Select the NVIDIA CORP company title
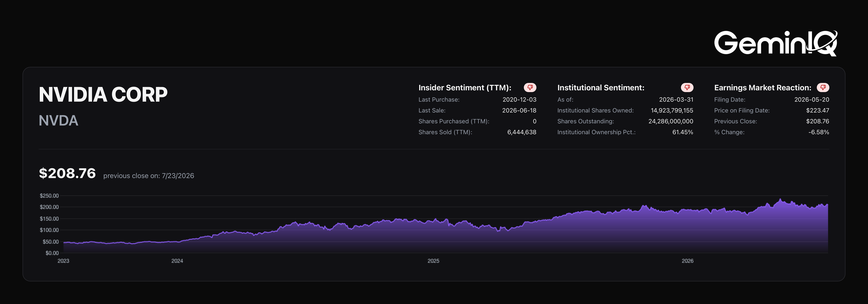The width and height of the screenshot is (868, 304). point(103,94)
